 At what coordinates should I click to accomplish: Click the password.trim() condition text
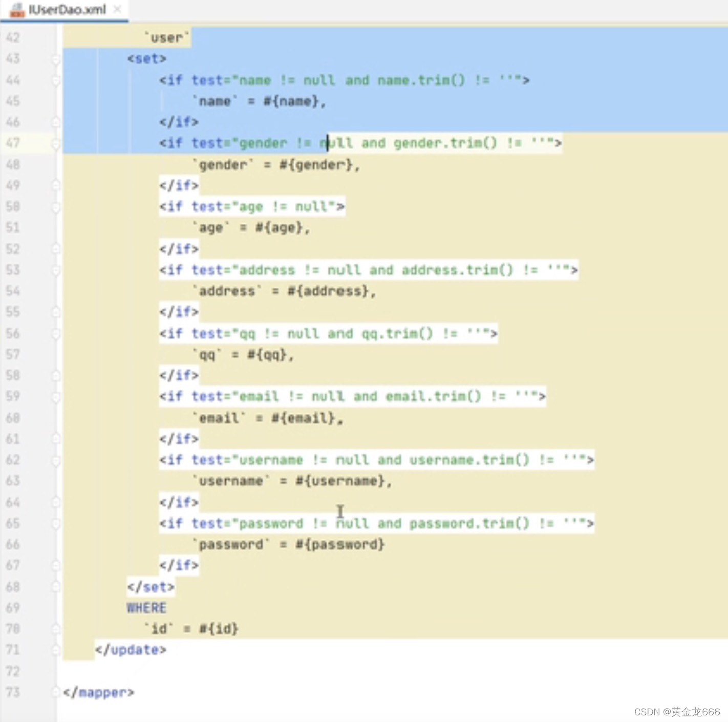tap(469, 523)
